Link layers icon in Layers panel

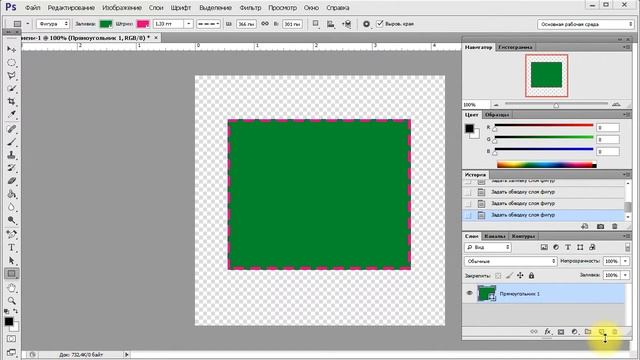[x=534, y=332]
